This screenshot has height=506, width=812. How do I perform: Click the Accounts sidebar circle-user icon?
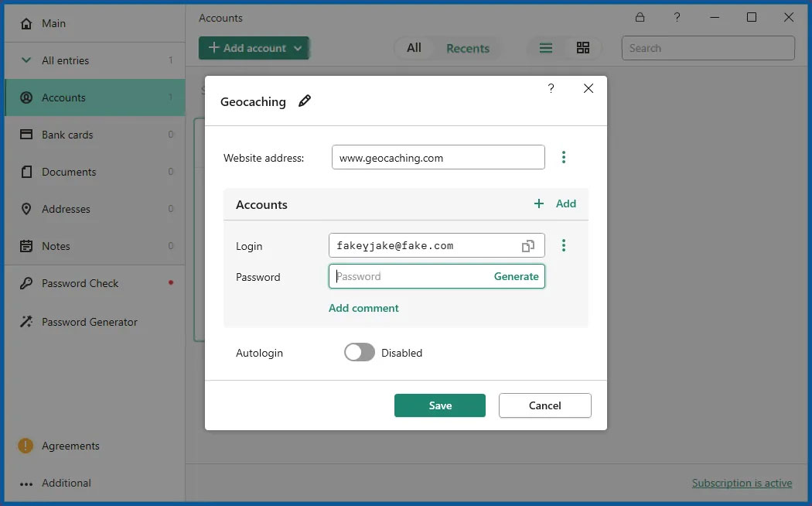(x=26, y=97)
